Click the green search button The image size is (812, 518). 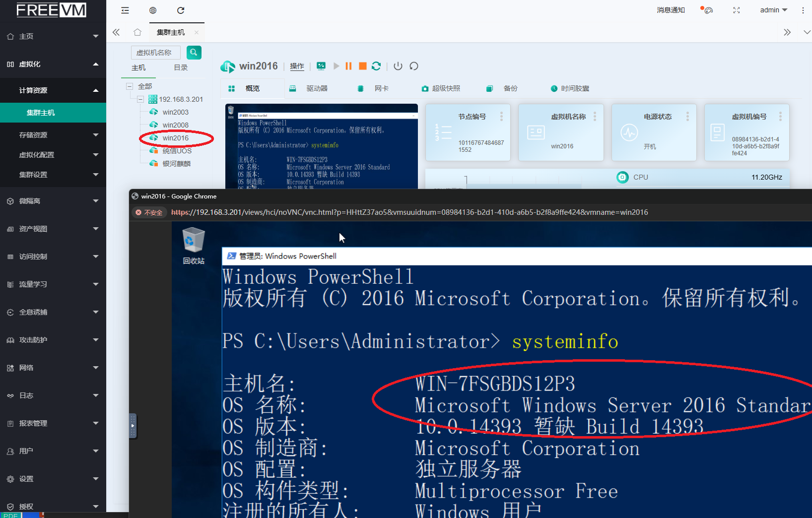tap(194, 52)
